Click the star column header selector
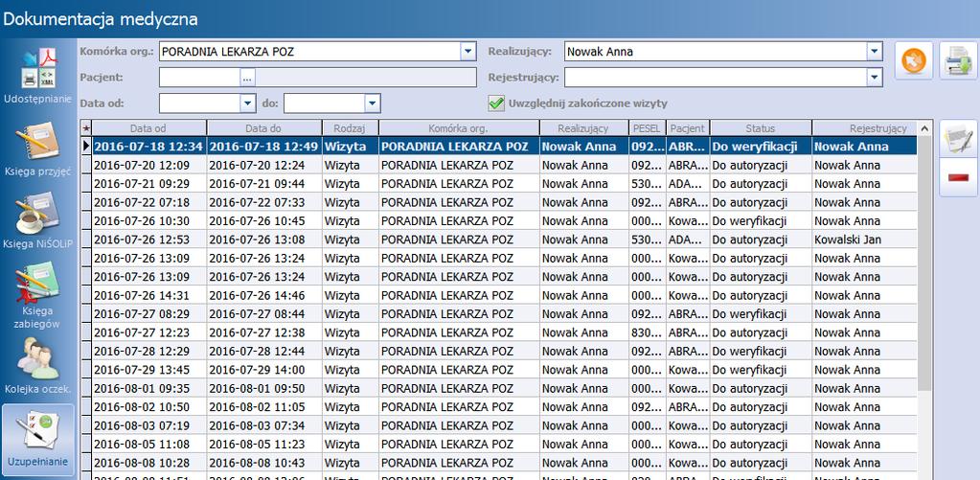 point(86,128)
